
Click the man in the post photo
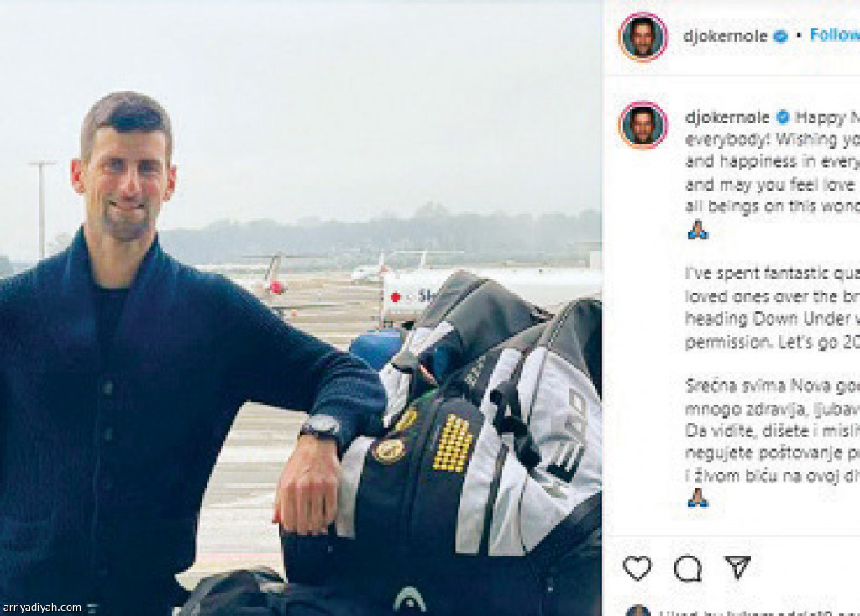(143, 336)
